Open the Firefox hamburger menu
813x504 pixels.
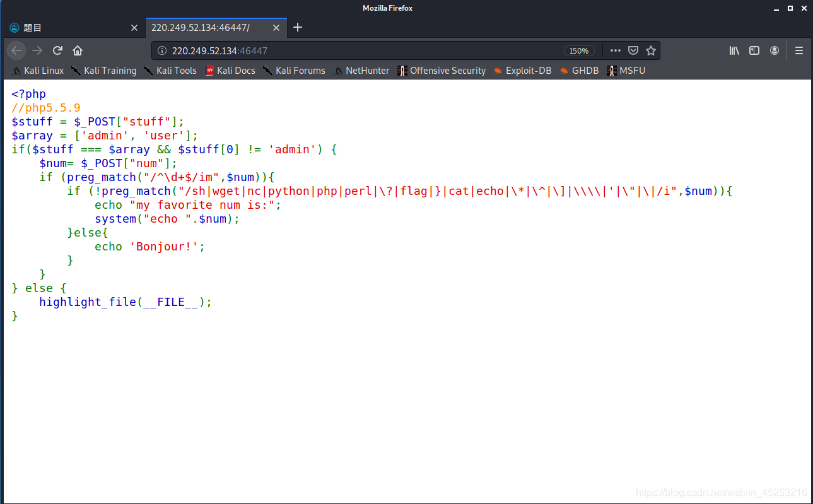click(x=799, y=50)
